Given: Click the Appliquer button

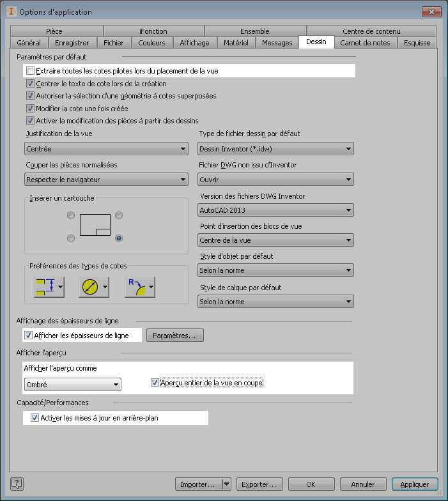Looking at the screenshot, I should [x=415, y=484].
